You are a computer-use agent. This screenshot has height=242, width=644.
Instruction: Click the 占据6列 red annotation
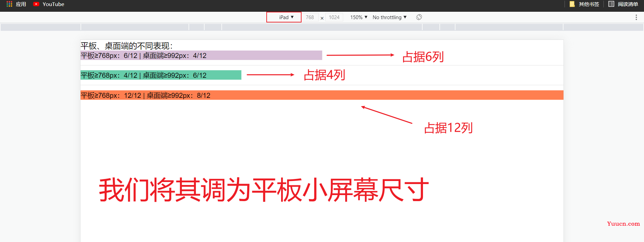pyautogui.click(x=423, y=57)
